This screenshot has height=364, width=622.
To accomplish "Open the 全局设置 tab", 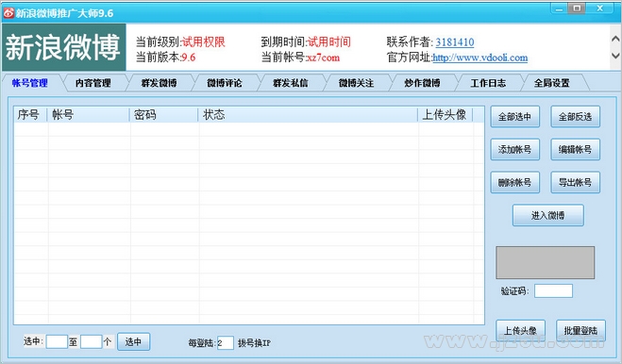I will [552, 83].
